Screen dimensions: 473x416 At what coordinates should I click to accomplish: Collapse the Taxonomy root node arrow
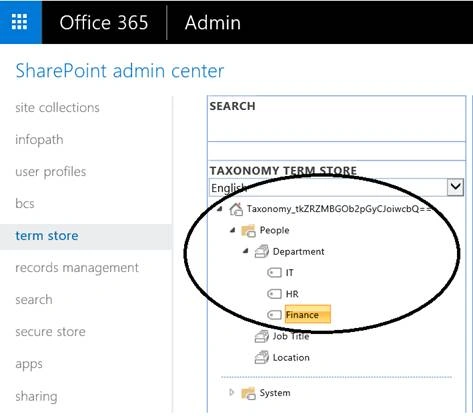(x=220, y=209)
